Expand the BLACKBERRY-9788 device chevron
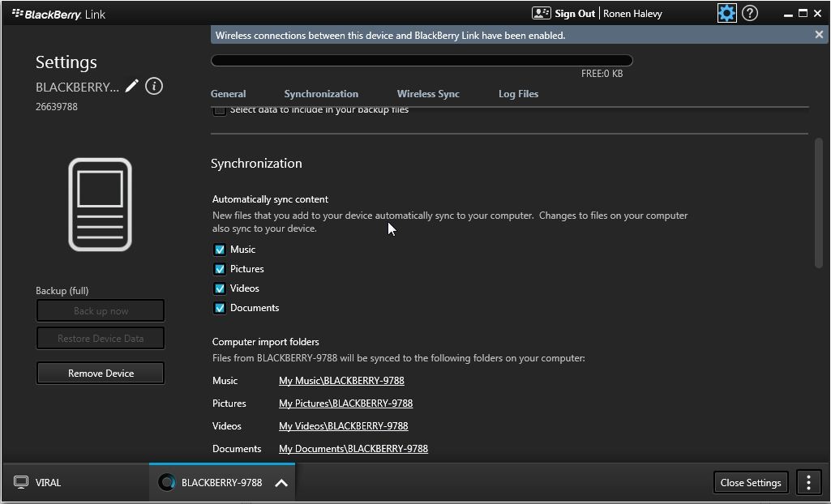This screenshot has height=504, width=831. [x=281, y=483]
